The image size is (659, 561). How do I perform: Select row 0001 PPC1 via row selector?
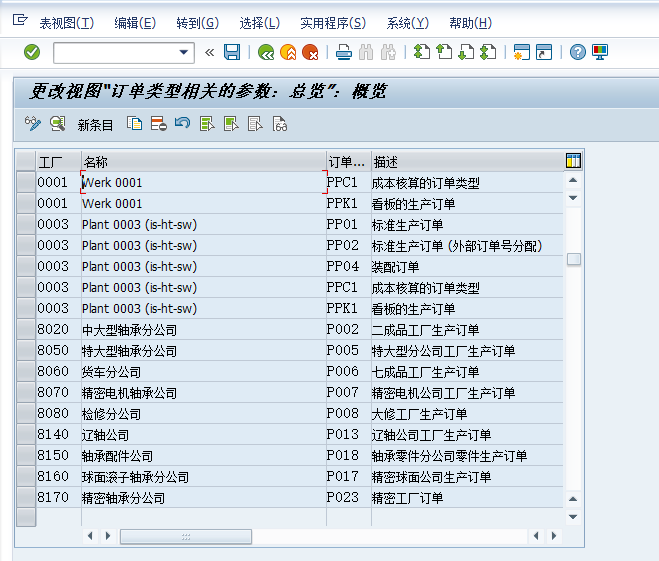[x=26, y=182]
